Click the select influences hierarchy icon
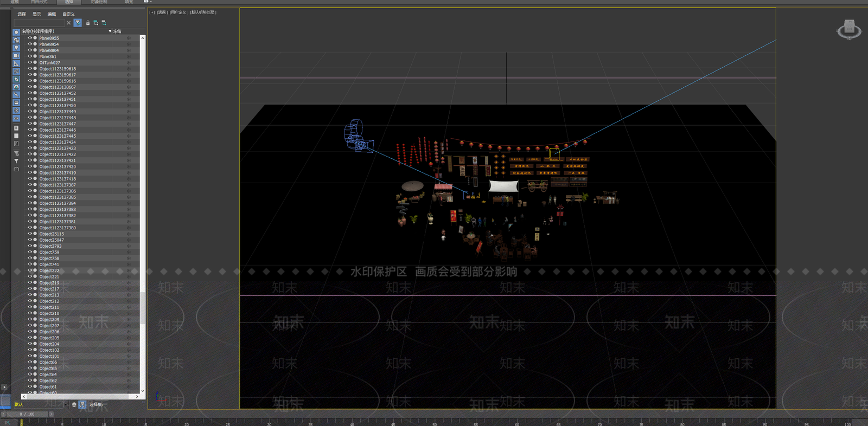The image size is (868, 426). click(x=104, y=23)
